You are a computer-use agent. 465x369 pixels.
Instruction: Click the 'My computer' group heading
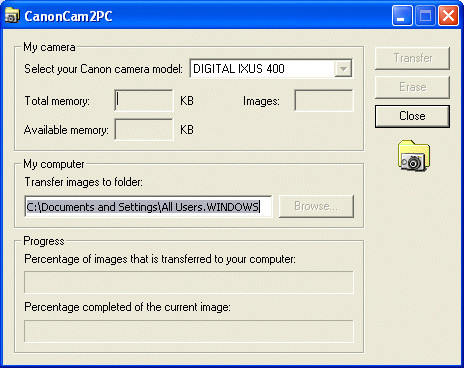(54, 164)
